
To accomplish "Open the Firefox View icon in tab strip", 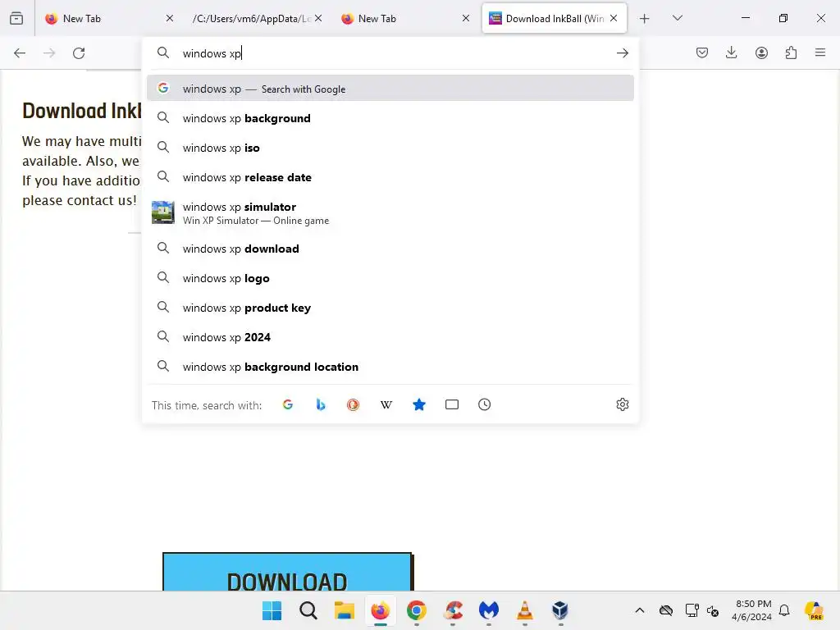I will point(16,18).
